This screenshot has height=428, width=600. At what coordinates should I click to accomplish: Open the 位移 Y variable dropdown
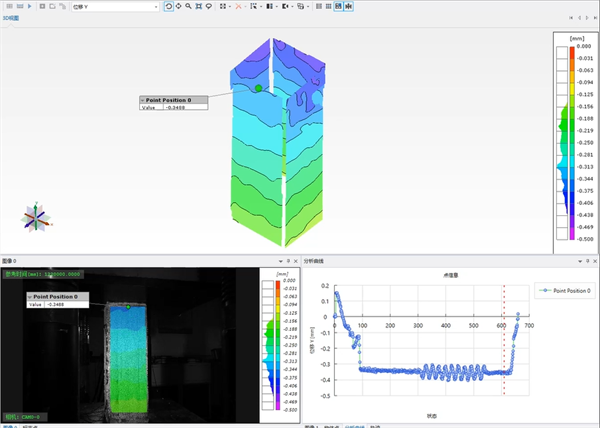coord(156,6)
